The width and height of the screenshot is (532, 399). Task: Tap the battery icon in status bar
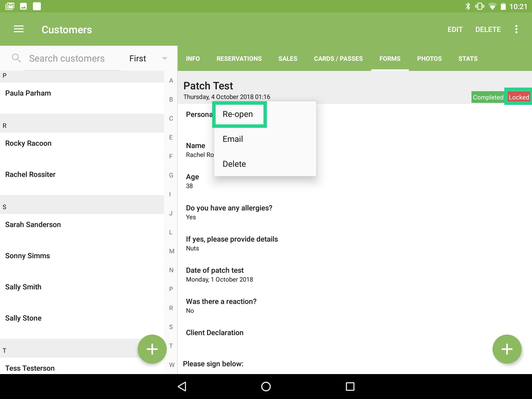pyautogui.click(x=503, y=6)
